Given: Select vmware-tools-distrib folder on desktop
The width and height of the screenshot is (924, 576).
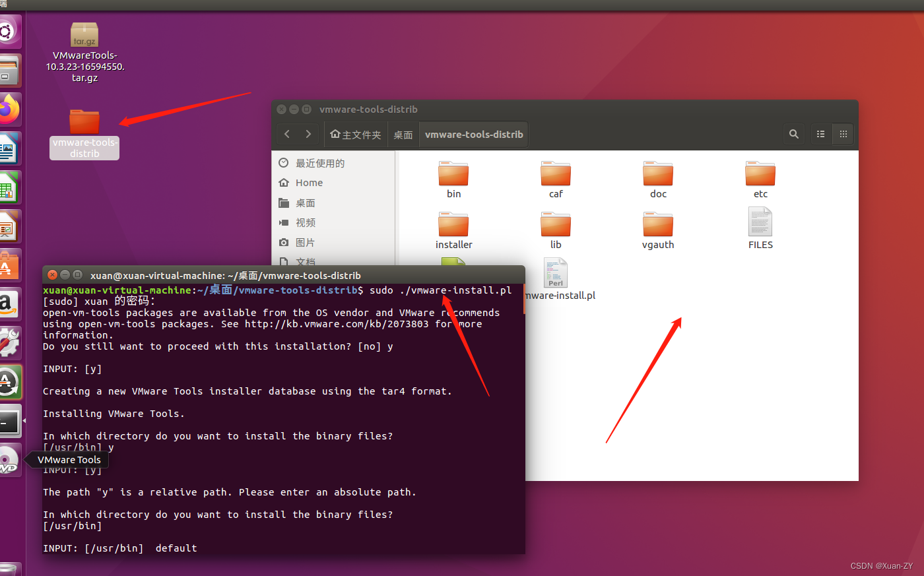Looking at the screenshot, I should pos(84,135).
